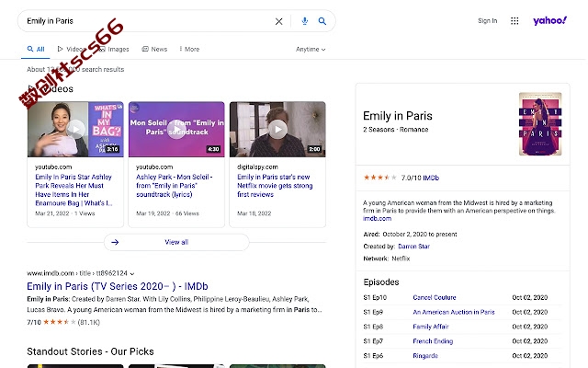The height and width of the screenshot is (368, 588).
Task: Select the All tab
Action: (x=36, y=49)
